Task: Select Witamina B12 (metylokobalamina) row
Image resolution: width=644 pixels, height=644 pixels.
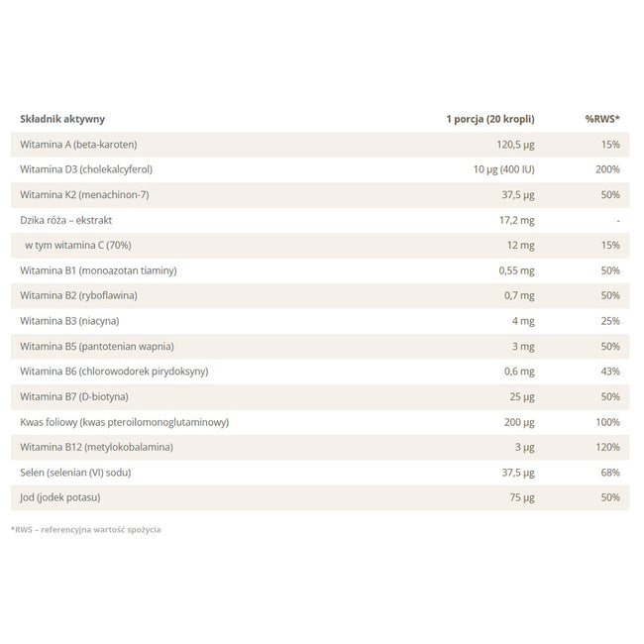Action: 320,447
